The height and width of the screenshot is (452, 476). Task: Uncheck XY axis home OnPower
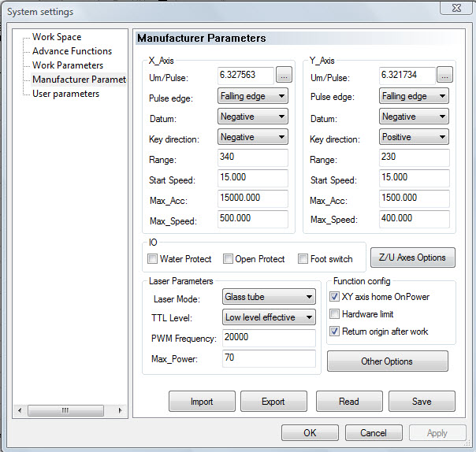point(334,297)
